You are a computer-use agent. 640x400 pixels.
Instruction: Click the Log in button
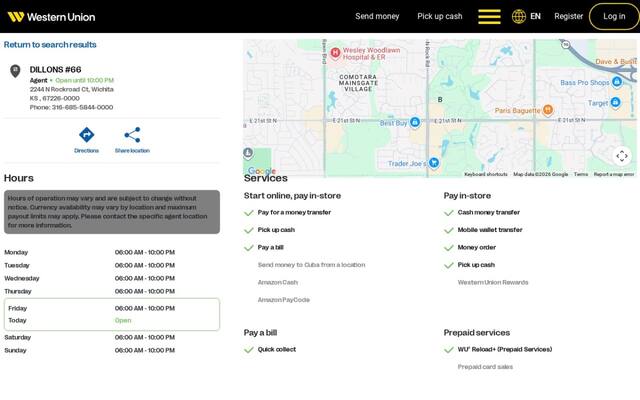614,16
